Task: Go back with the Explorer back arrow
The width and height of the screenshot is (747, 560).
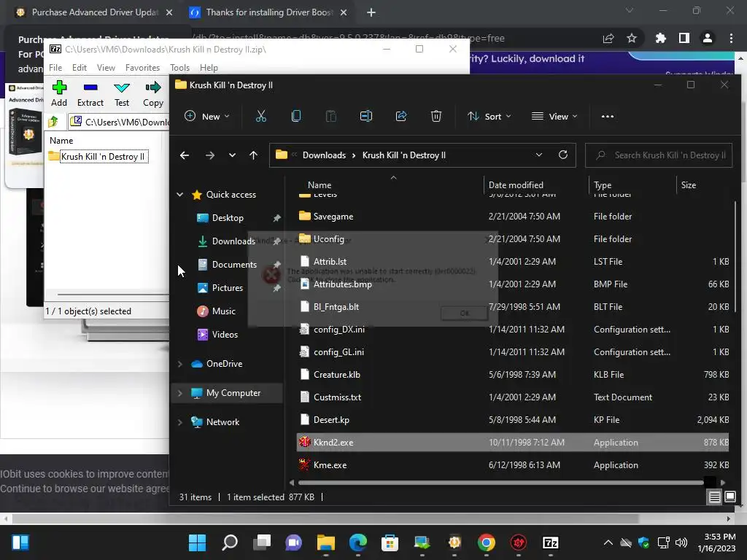Action: pos(185,155)
